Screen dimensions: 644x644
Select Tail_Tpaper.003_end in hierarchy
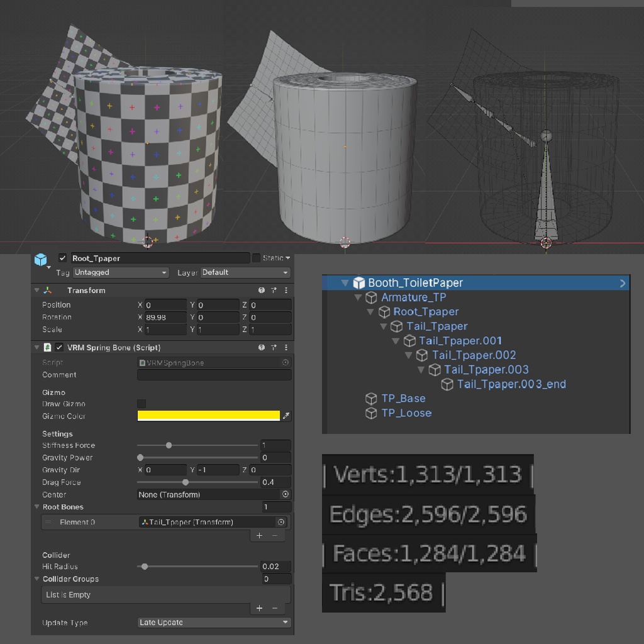click(x=511, y=384)
